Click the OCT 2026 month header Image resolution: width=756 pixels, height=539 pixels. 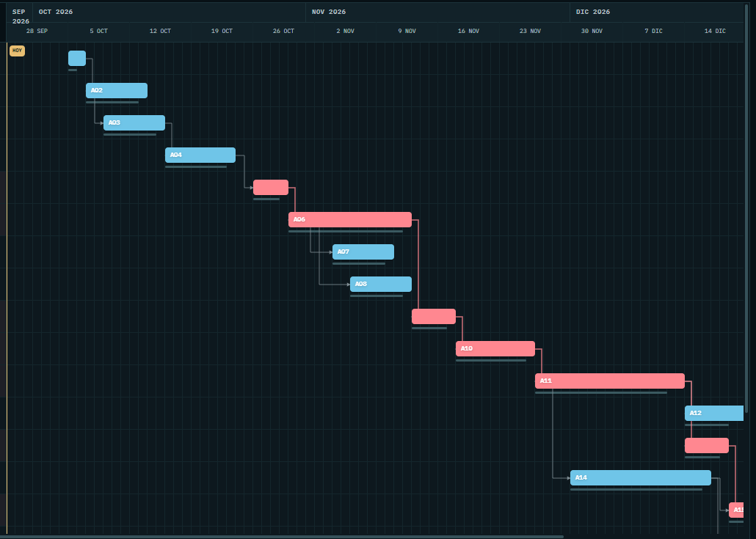click(56, 12)
